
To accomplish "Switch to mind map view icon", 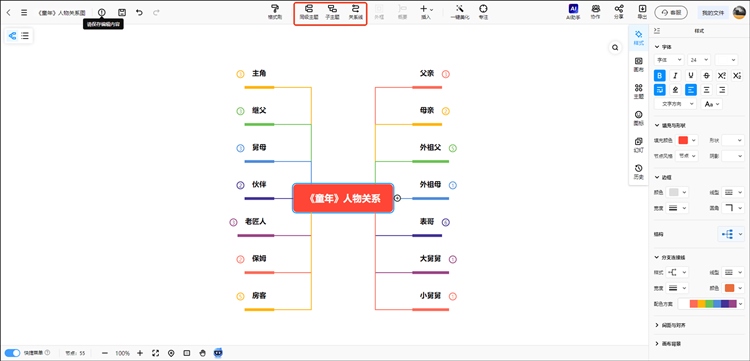I will pos(12,35).
